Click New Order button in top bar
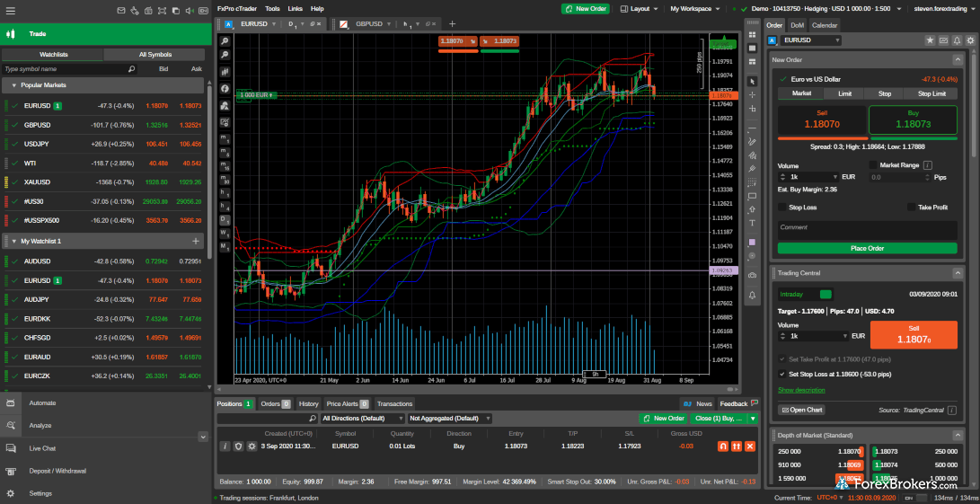Image resolution: width=980 pixels, height=504 pixels. click(584, 9)
